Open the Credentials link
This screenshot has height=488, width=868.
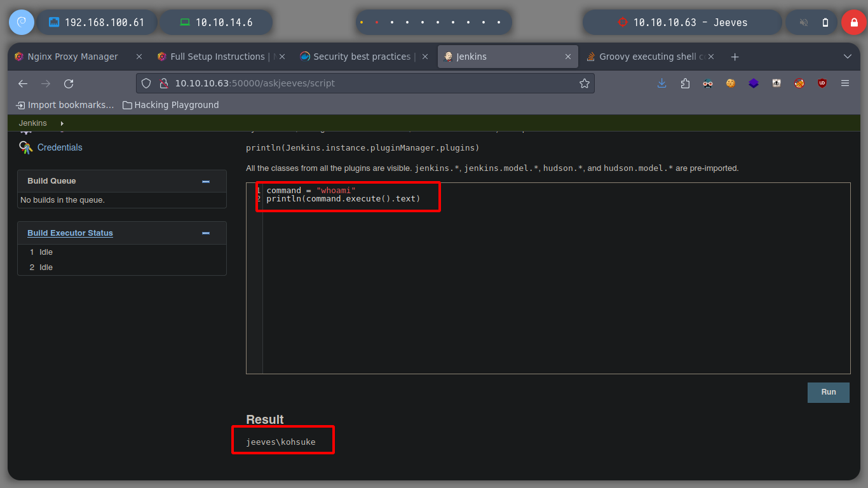coord(60,147)
